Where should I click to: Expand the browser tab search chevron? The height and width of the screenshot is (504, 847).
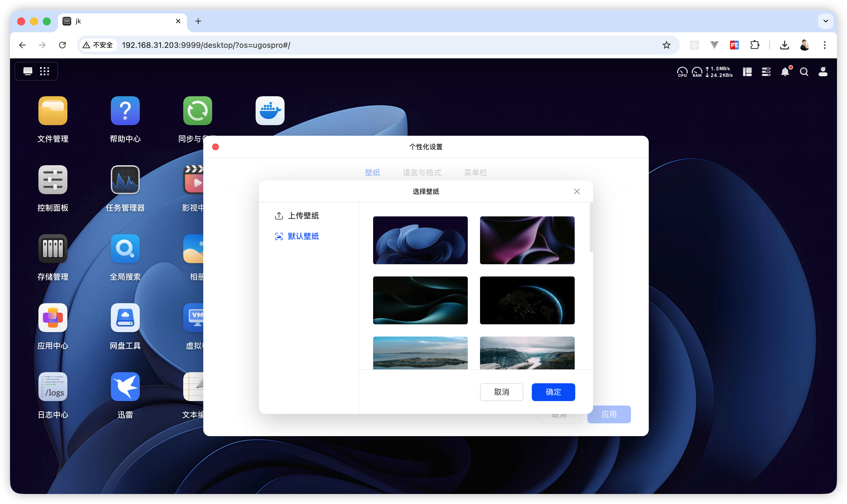tap(826, 21)
